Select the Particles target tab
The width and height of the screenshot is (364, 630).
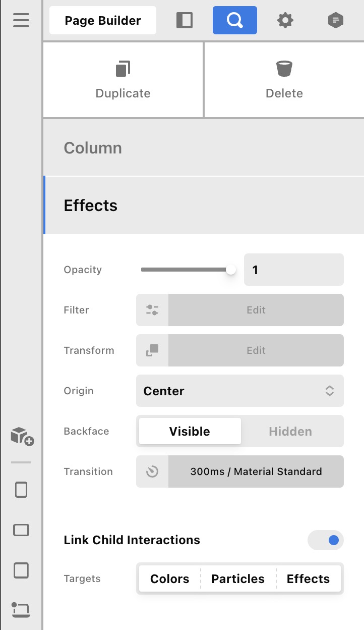pyautogui.click(x=238, y=579)
